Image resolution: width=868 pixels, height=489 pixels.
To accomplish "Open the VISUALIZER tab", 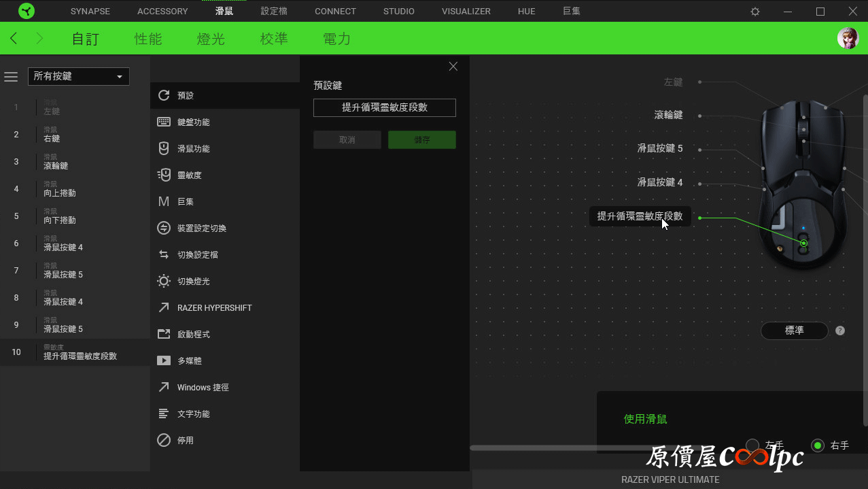I will click(x=466, y=12).
